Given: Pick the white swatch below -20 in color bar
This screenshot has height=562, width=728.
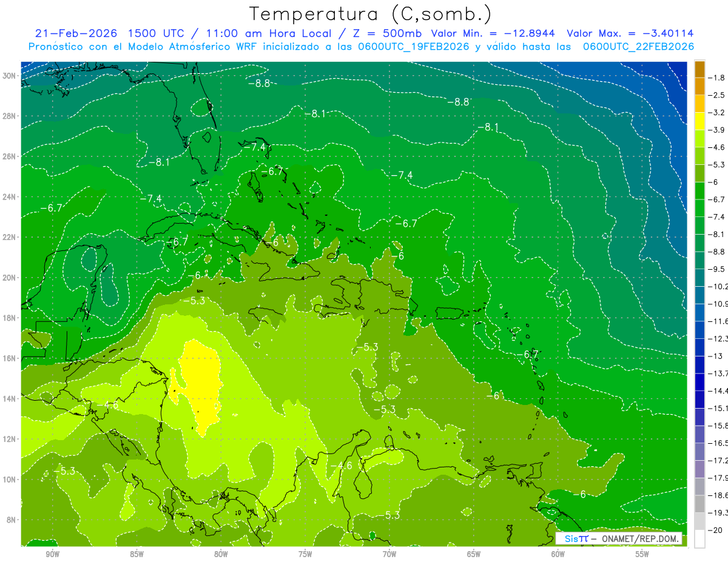Looking at the screenshot, I should coord(699,539).
